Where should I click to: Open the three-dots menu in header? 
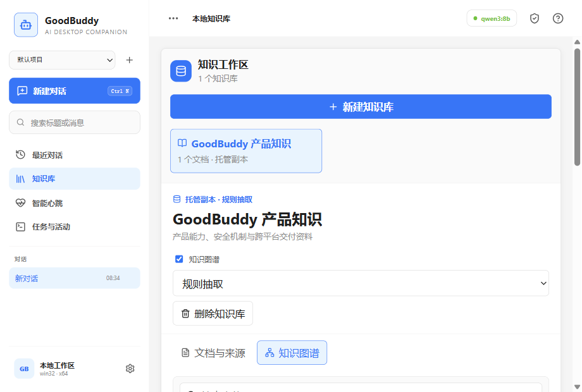tap(173, 18)
